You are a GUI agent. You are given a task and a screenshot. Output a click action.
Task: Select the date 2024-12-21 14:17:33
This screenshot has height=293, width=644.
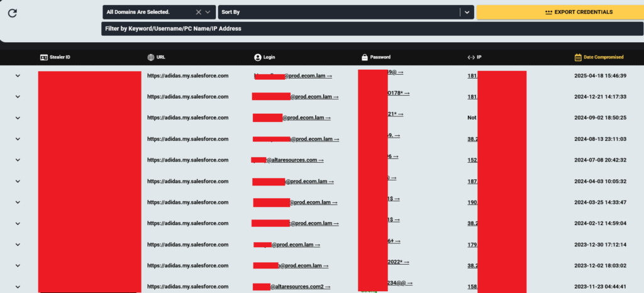(600, 97)
